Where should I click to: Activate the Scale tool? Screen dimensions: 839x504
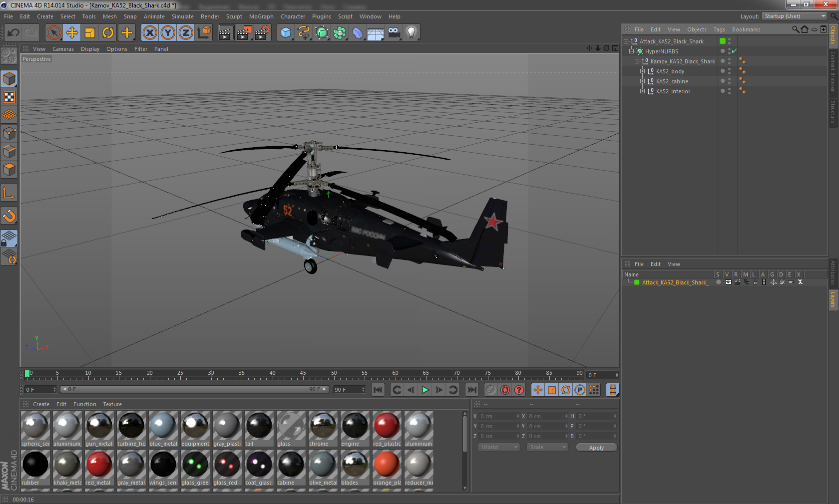[x=90, y=33]
